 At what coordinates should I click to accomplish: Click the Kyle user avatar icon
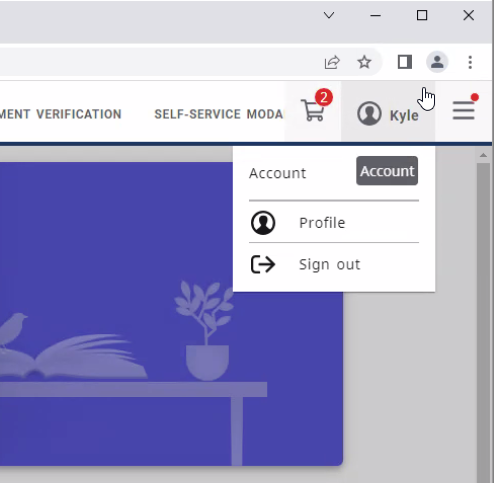coord(369,114)
